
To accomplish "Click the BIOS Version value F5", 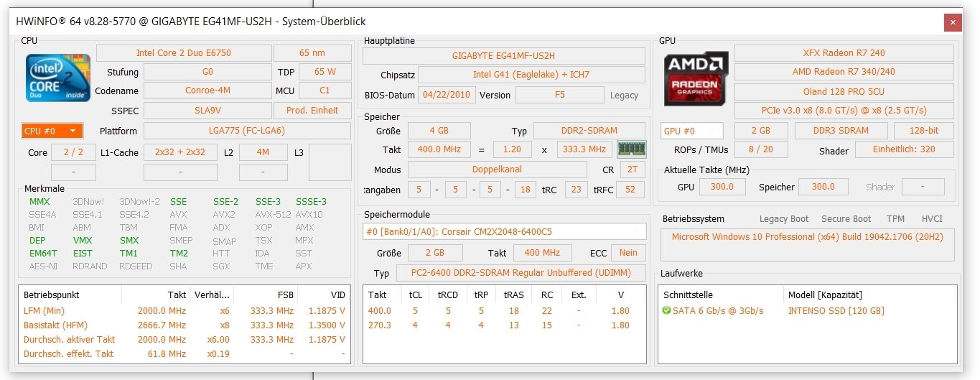I will [560, 95].
